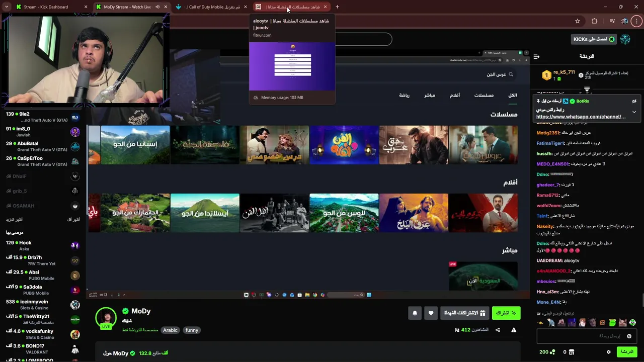Click the browser bookmark star icon
The image size is (644, 362).
578,21
